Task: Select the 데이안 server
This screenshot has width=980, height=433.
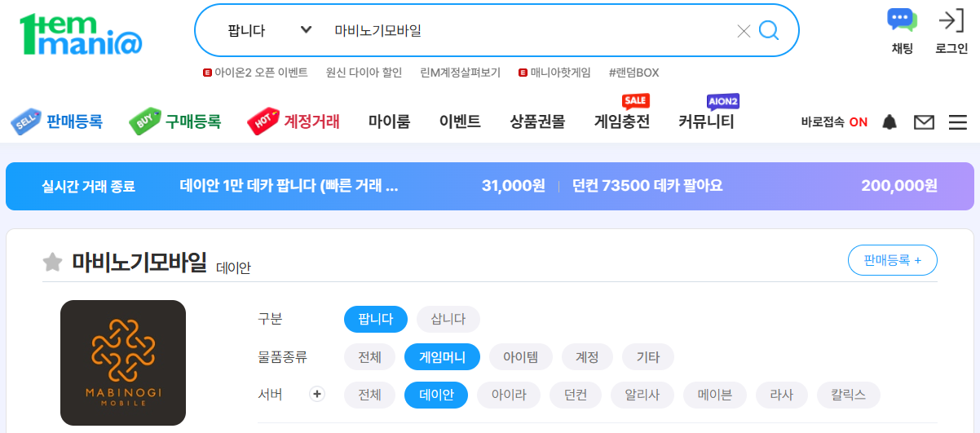Action: [436, 395]
